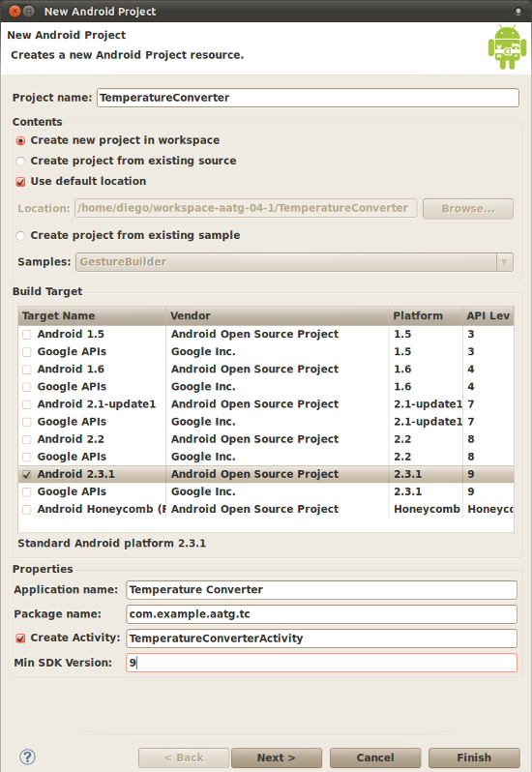Toggle the Create Activity checkbox
This screenshot has height=772, width=532.
[x=20, y=638]
